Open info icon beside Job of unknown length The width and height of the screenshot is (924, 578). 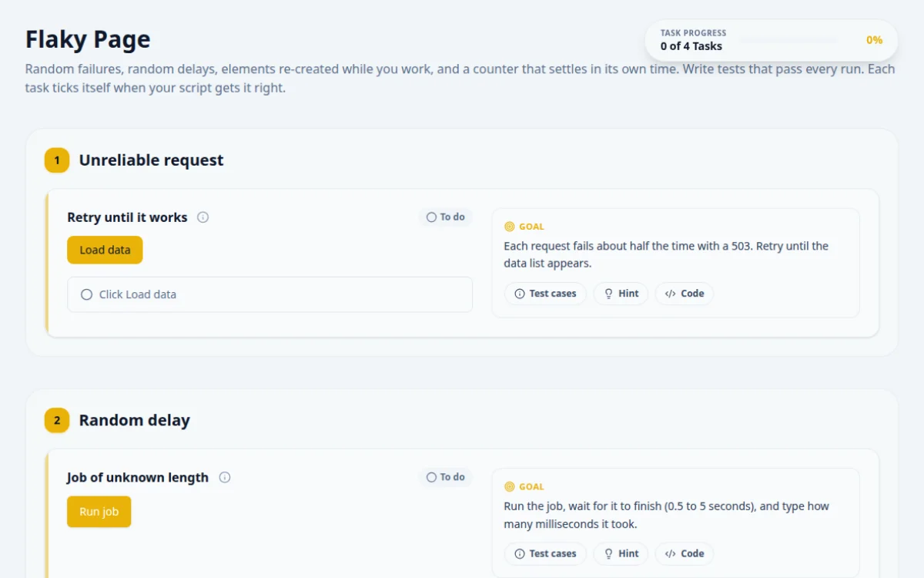pyautogui.click(x=225, y=477)
